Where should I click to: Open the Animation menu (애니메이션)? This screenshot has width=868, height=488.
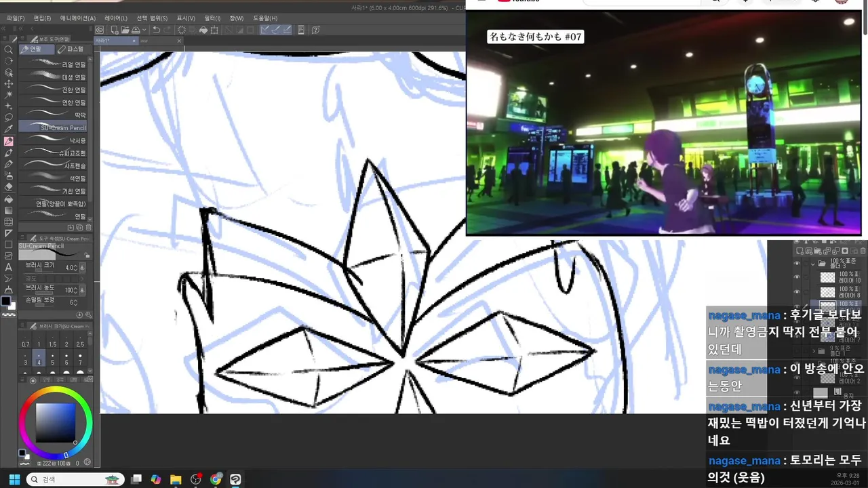78,18
